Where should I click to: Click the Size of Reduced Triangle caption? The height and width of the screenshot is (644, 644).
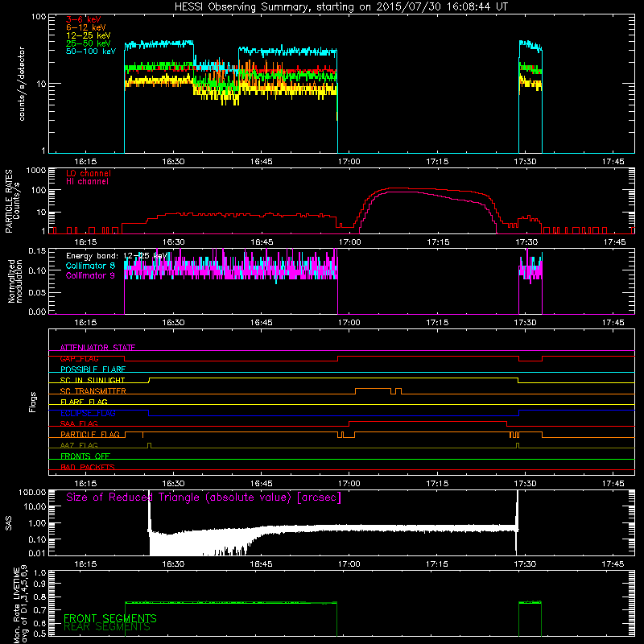204,497
